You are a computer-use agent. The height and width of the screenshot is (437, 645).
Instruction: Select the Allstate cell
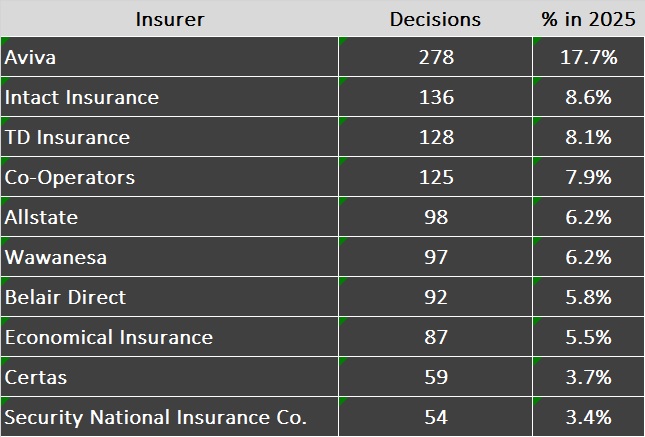(x=169, y=217)
